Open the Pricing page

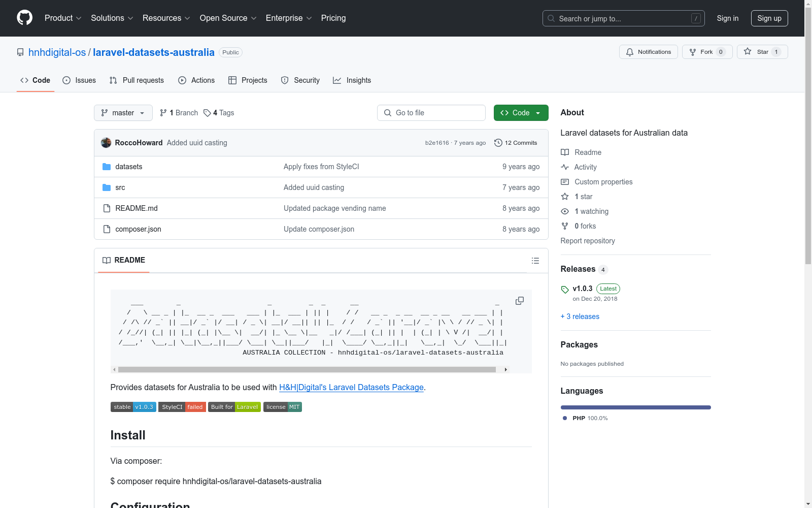coord(333,18)
